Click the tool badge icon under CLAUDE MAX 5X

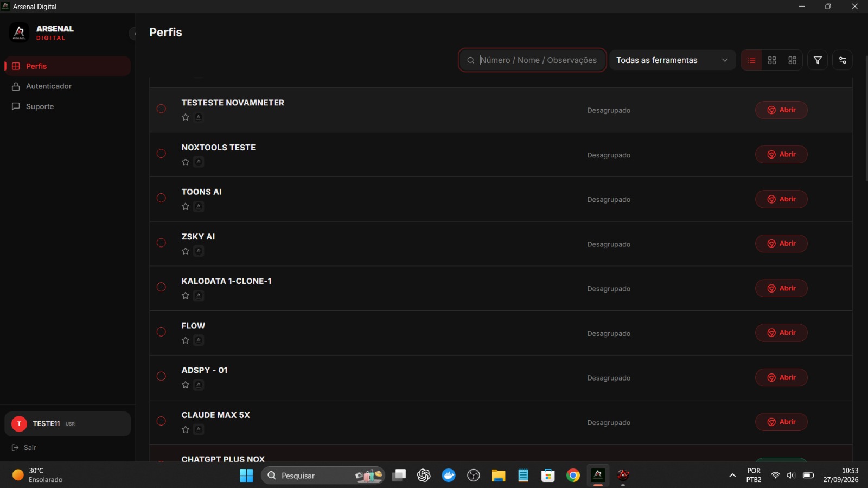point(199,429)
